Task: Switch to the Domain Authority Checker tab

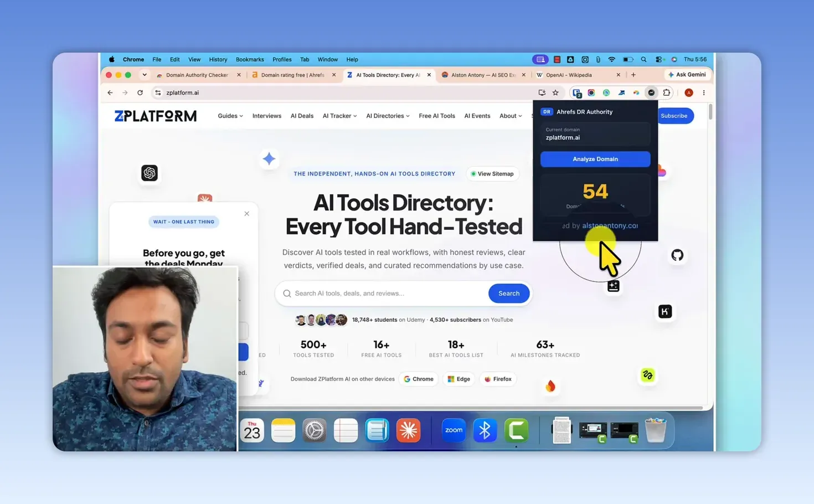Action: pyautogui.click(x=197, y=75)
